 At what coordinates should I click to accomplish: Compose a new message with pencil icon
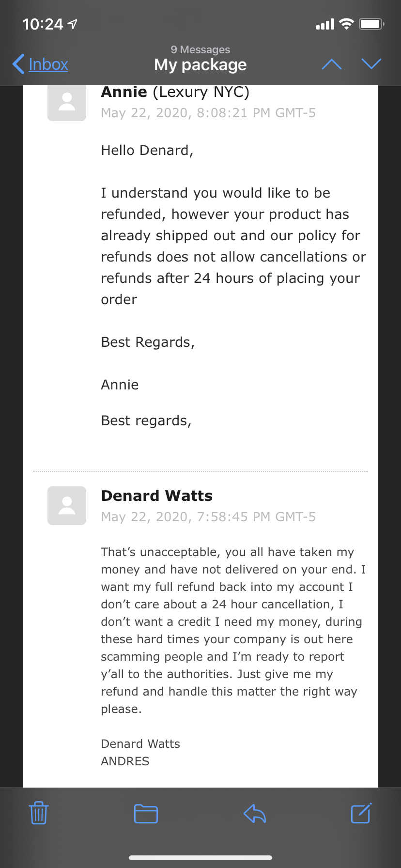tap(361, 813)
